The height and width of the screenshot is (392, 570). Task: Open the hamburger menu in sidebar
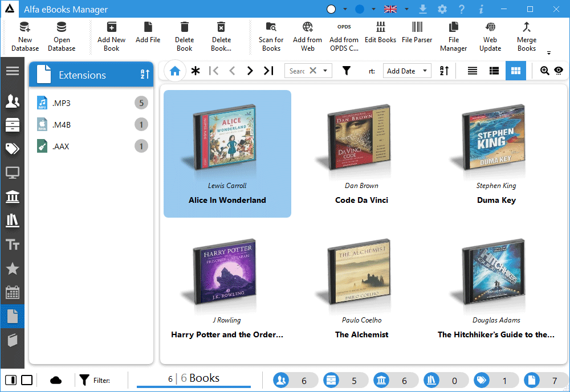click(13, 71)
